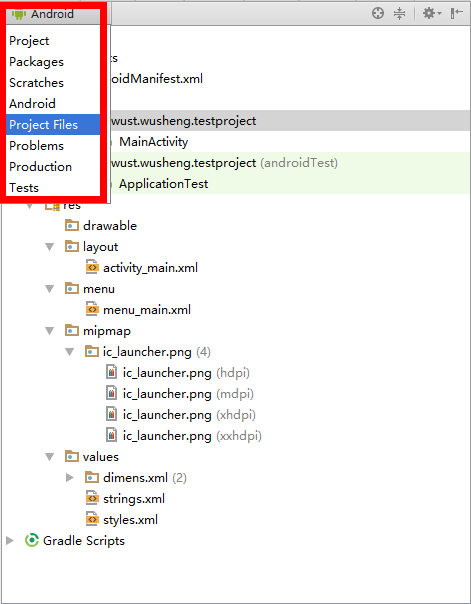Select ic_launcher.png (4) group
Image resolution: width=471 pixels, height=604 pixels.
[157, 352]
